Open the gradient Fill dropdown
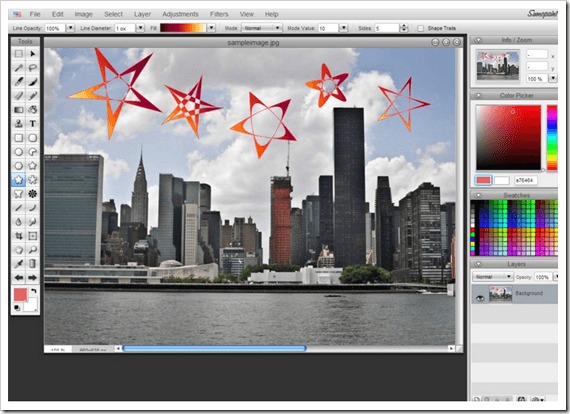 (x=211, y=28)
